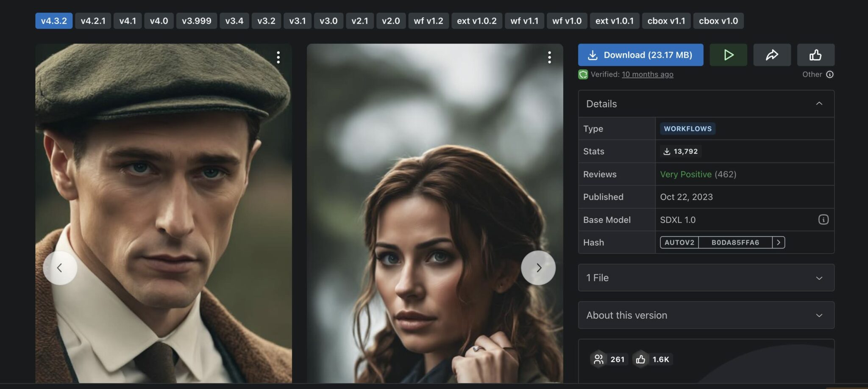Expand the 1 File section
This screenshot has height=389, width=868.
click(x=819, y=278)
